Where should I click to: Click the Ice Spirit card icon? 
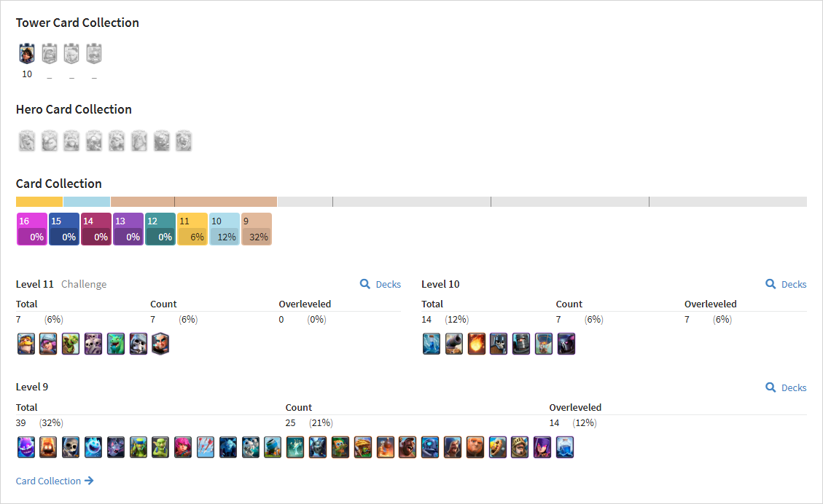[x=93, y=447]
